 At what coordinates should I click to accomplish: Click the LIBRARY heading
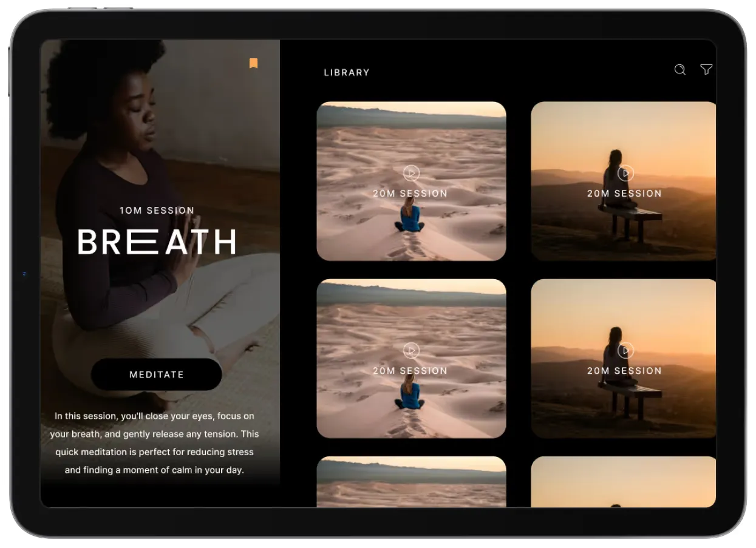tap(347, 72)
